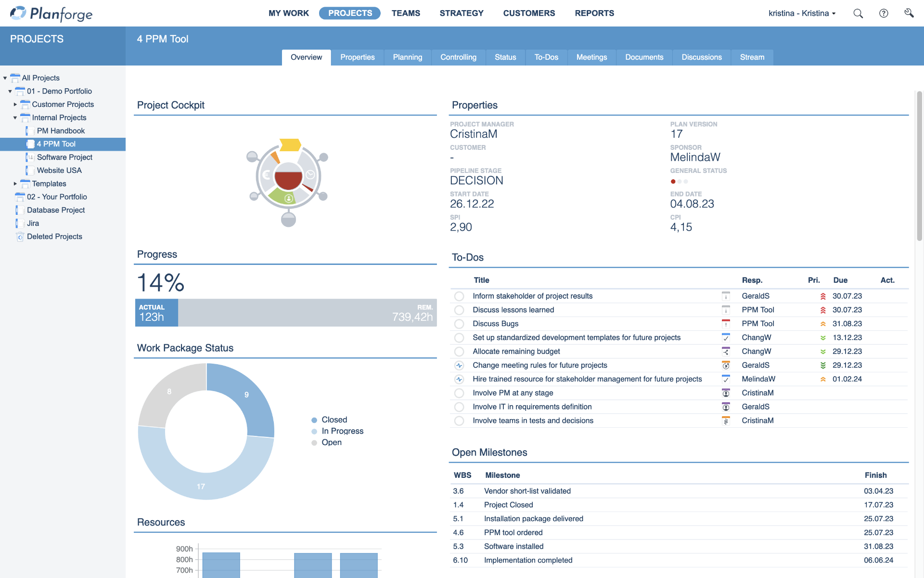Open the REPORTS menu

[x=594, y=13]
